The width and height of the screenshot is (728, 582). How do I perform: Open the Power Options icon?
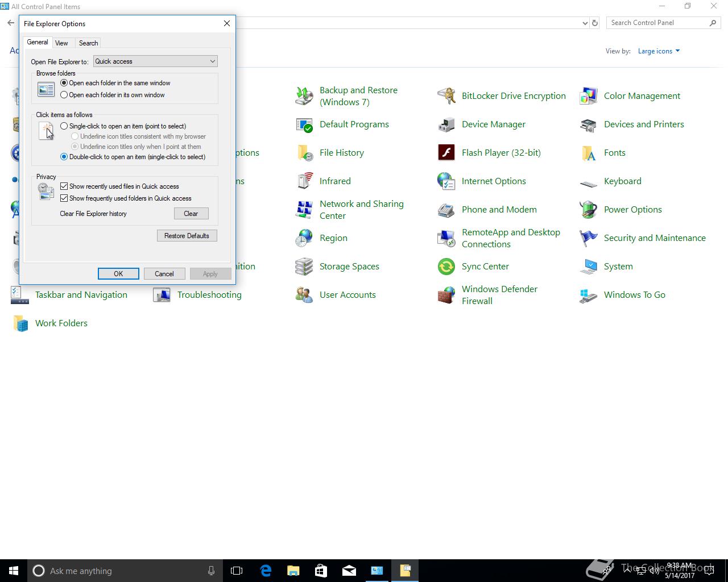[589, 210]
